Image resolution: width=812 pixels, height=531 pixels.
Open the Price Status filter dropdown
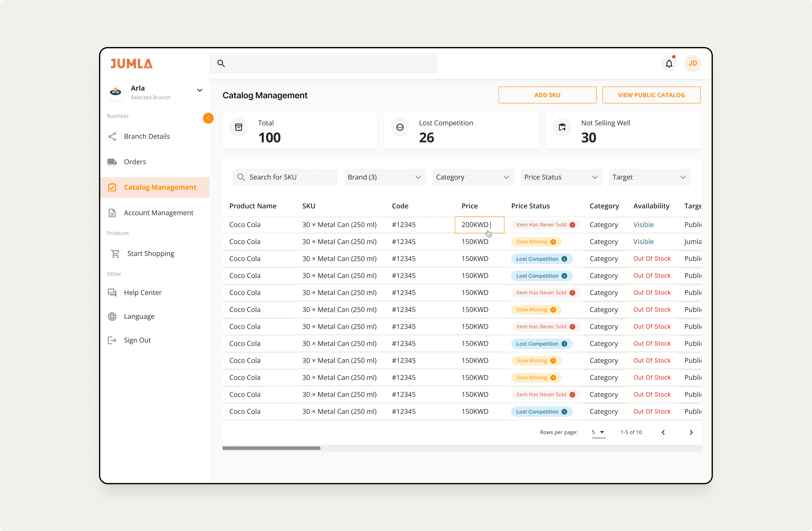[561, 177]
